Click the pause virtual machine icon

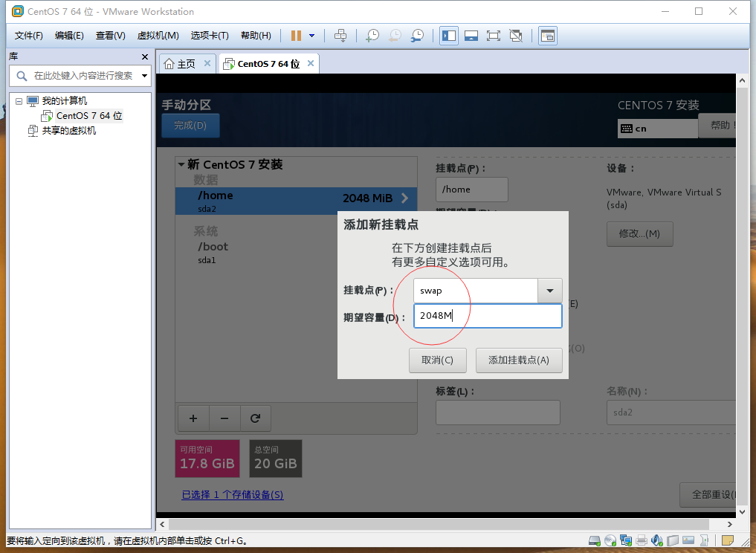(296, 36)
